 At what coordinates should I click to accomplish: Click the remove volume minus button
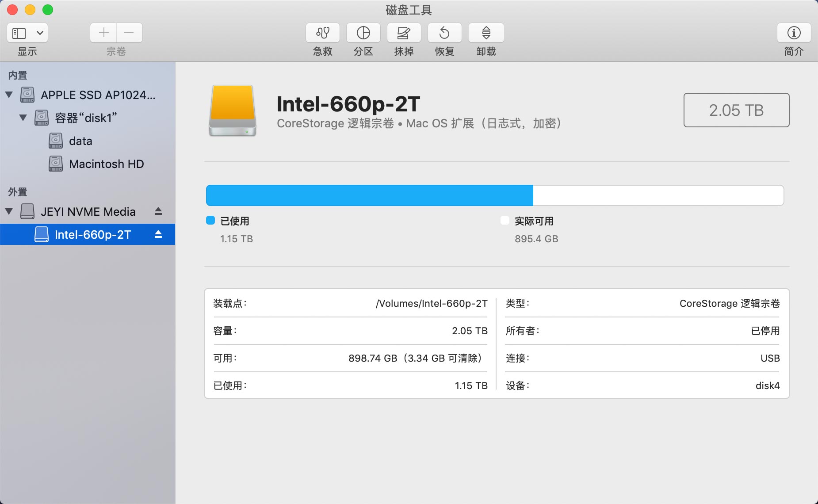pos(129,33)
